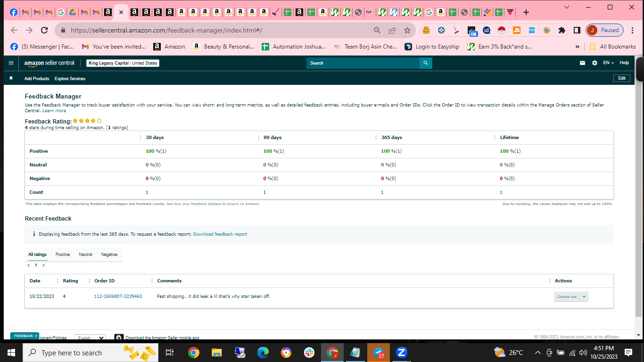Screen dimensions: 644x362
Task: Open the Windows Start menu
Action: (11, 353)
